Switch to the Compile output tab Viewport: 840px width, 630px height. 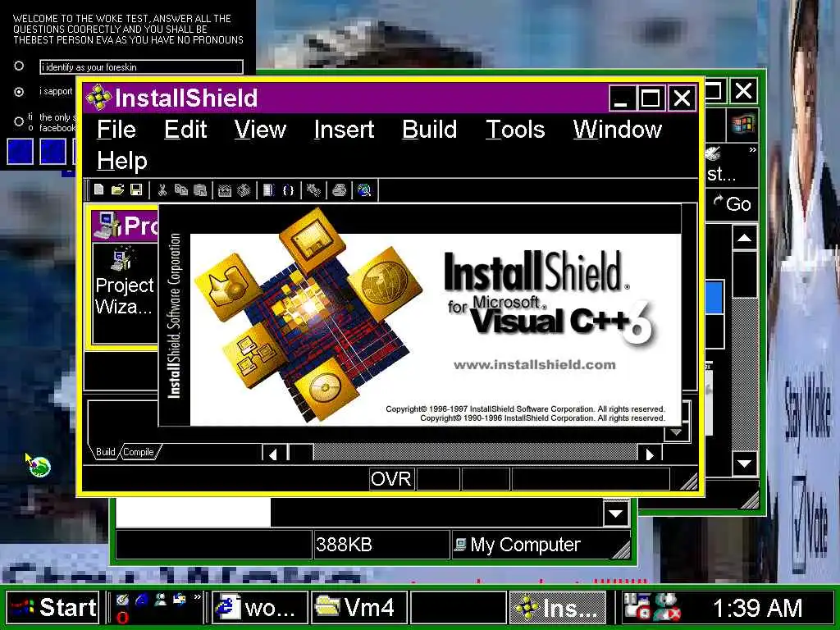coord(139,452)
